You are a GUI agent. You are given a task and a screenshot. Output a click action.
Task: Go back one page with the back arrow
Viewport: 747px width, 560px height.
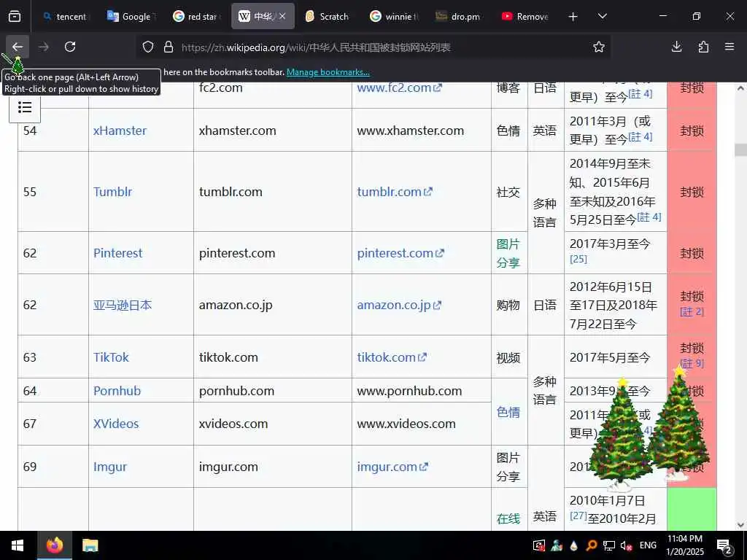18,47
